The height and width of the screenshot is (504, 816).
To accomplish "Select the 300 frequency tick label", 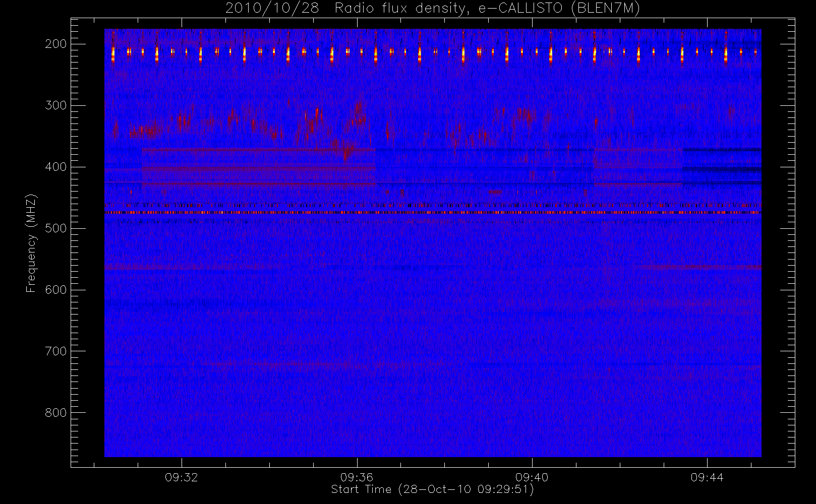I will pos(56,105).
